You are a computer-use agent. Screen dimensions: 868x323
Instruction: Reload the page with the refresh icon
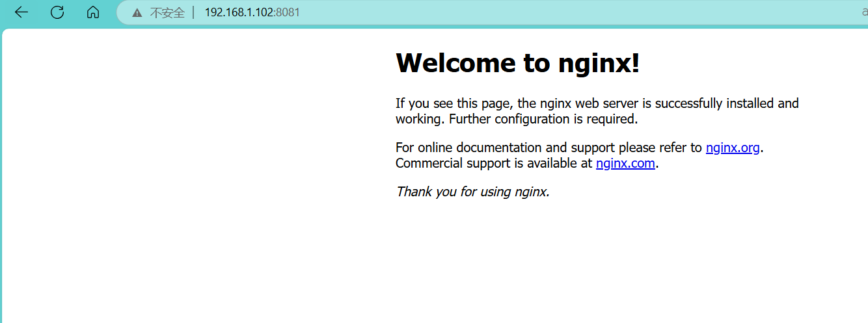(57, 12)
